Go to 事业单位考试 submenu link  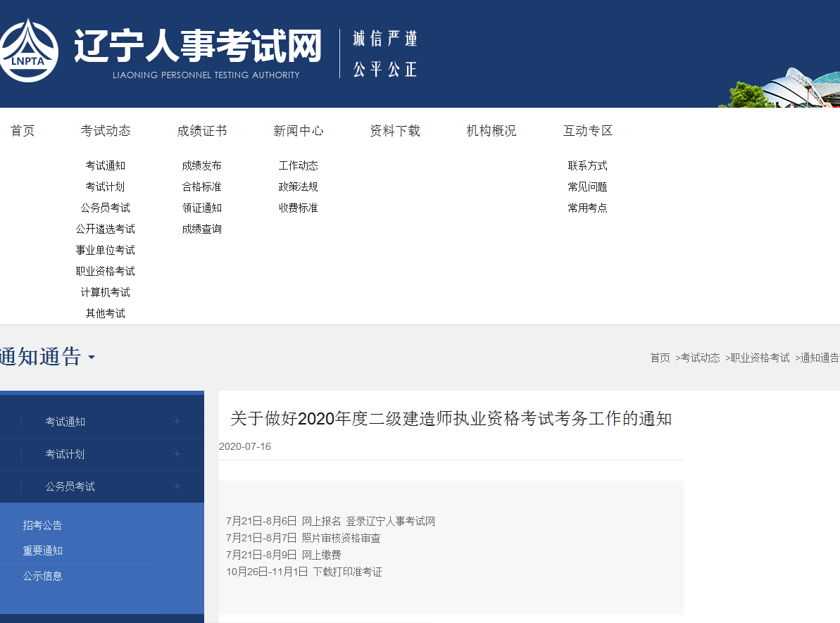pyautogui.click(x=106, y=250)
